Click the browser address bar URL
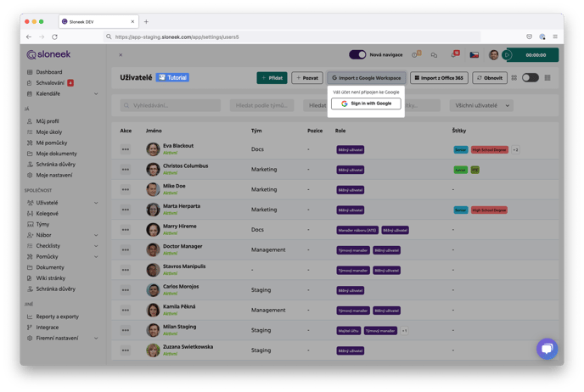Viewport: 584px width, 392px height. (x=177, y=36)
